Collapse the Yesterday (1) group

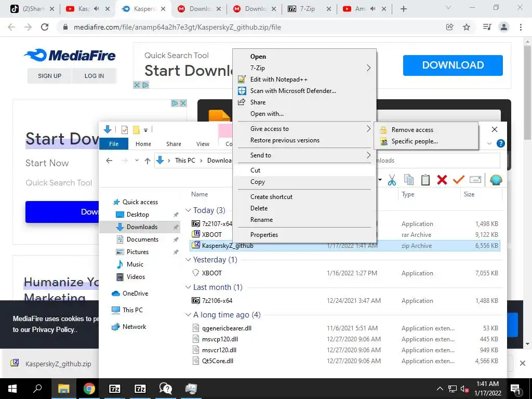tap(188, 260)
